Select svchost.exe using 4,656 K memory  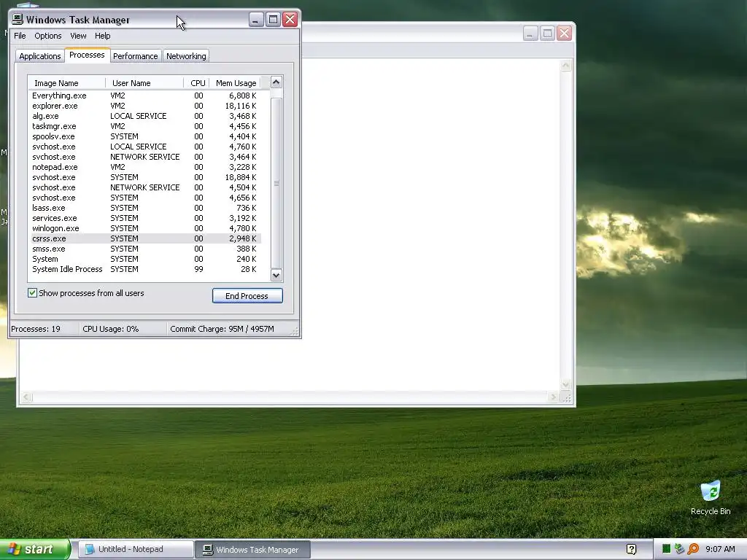(x=145, y=198)
